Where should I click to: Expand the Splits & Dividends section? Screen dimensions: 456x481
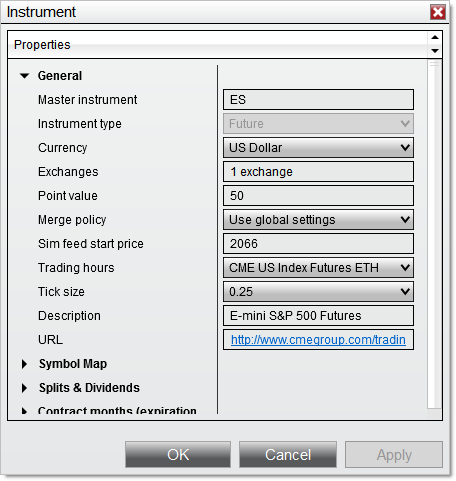(x=24, y=388)
